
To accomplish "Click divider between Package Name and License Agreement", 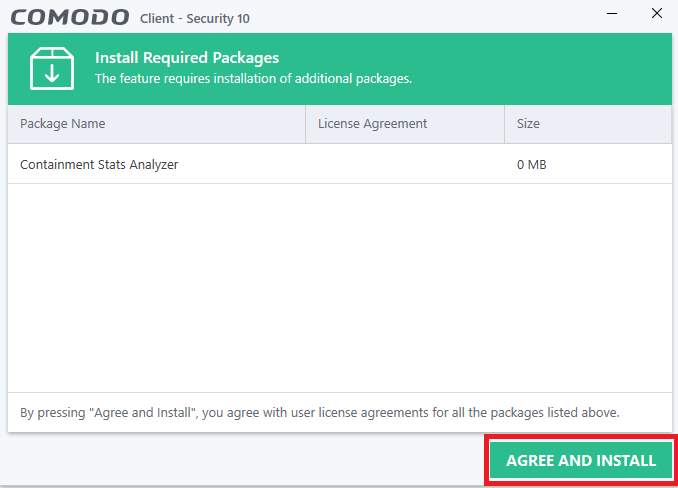I will [x=305, y=124].
